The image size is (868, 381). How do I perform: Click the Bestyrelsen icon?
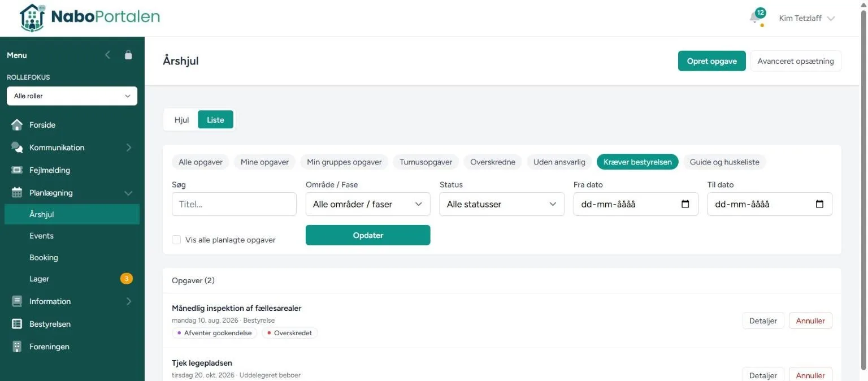pyautogui.click(x=17, y=324)
